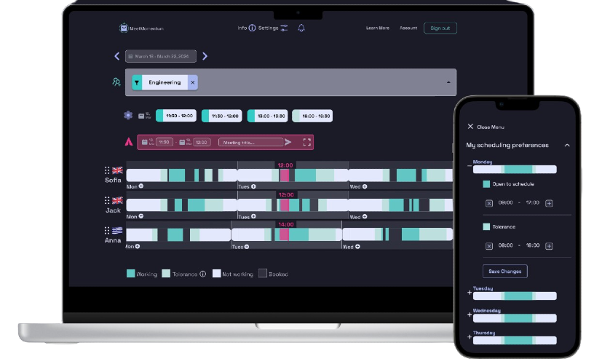Go to the next week arrow
Viewport: 594px width, 364px height.
(205, 57)
